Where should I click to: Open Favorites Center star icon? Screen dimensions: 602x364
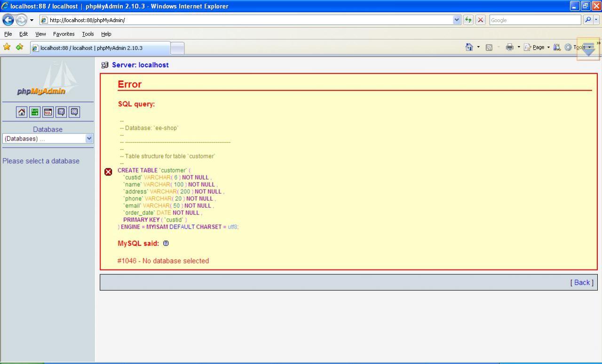[7, 47]
